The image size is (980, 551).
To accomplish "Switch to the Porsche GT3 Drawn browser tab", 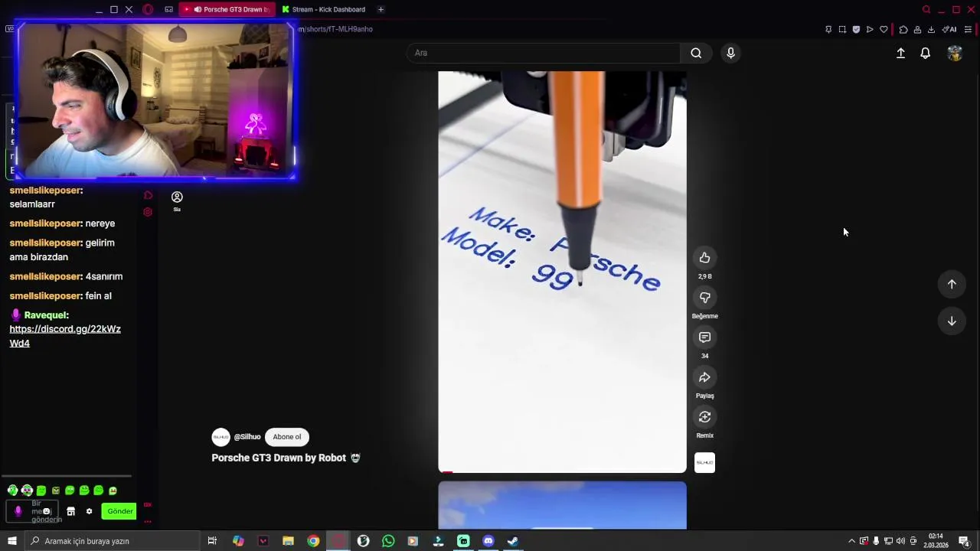I will (228, 9).
